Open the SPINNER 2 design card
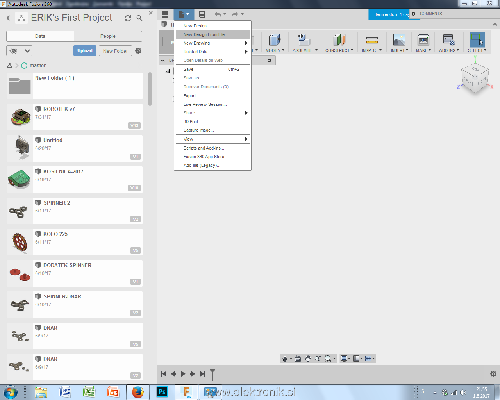Viewport: 500px width, 400px height. [75, 211]
